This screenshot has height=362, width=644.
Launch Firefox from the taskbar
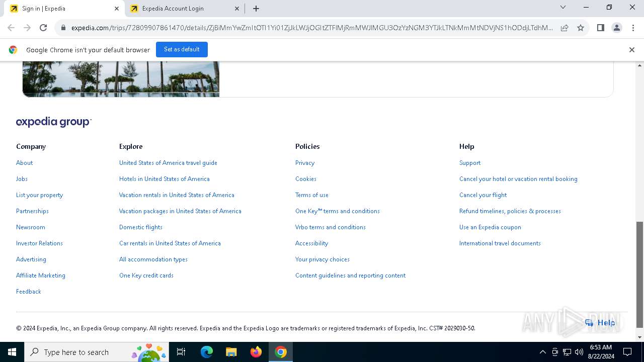point(256,352)
